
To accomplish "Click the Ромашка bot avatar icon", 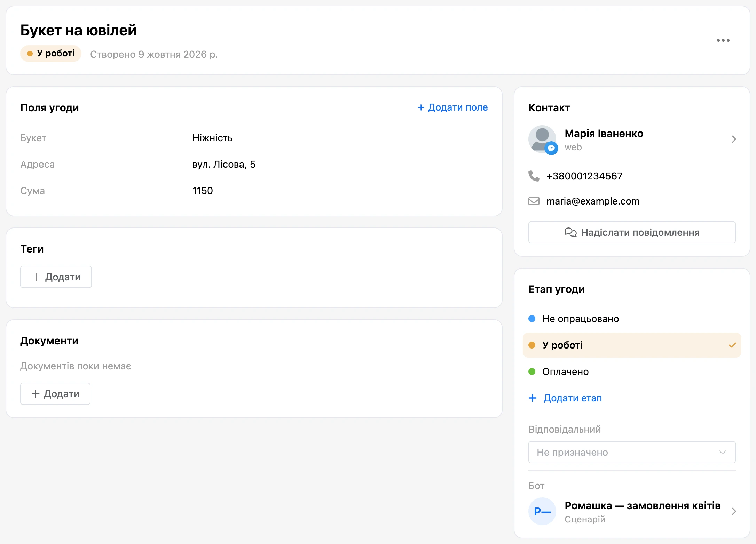I will tap(542, 511).
